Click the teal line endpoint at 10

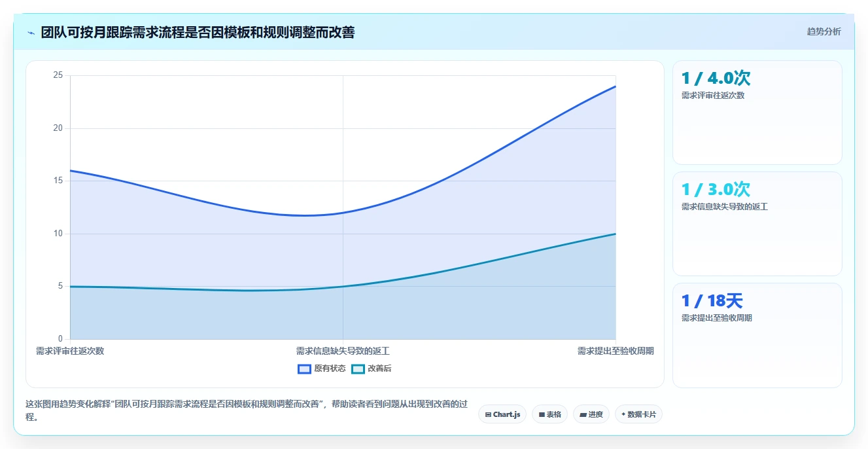(x=616, y=234)
